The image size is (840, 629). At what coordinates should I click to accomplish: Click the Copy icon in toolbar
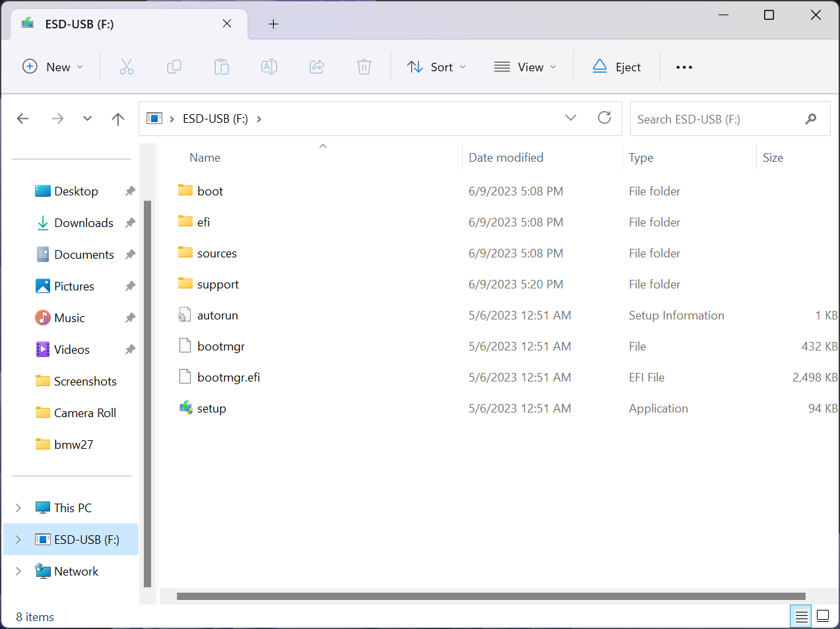pyautogui.click(x=174, y=67)
